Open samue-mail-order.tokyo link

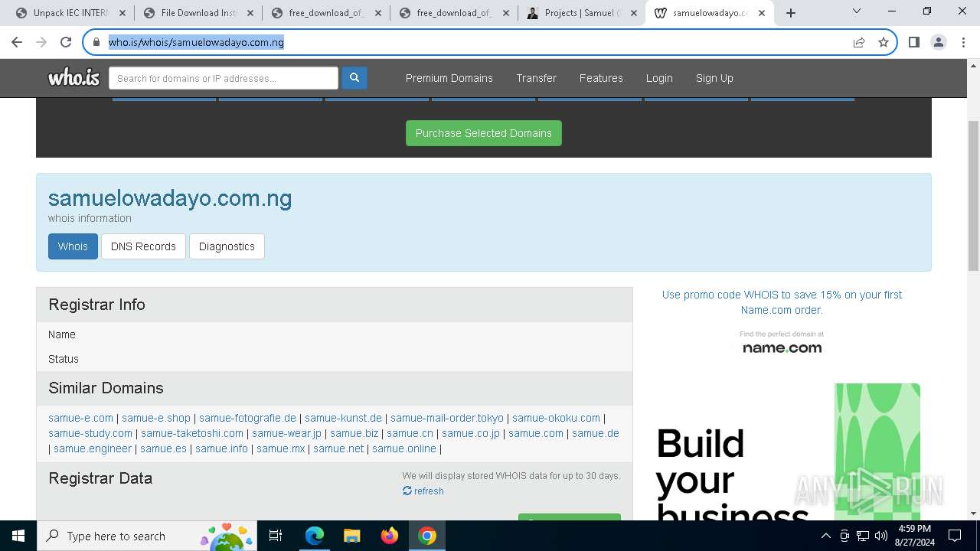coord(447,418)
